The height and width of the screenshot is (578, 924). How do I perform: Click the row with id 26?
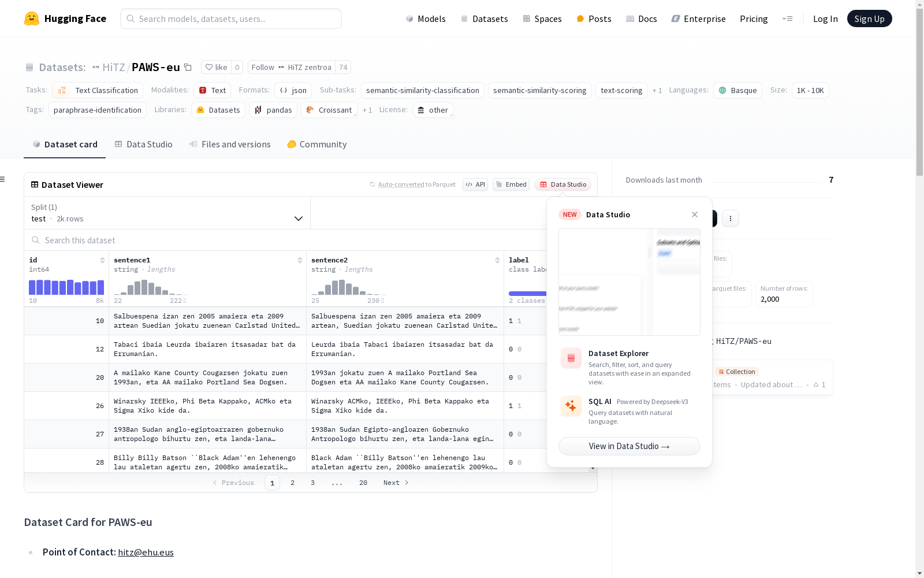285,406
